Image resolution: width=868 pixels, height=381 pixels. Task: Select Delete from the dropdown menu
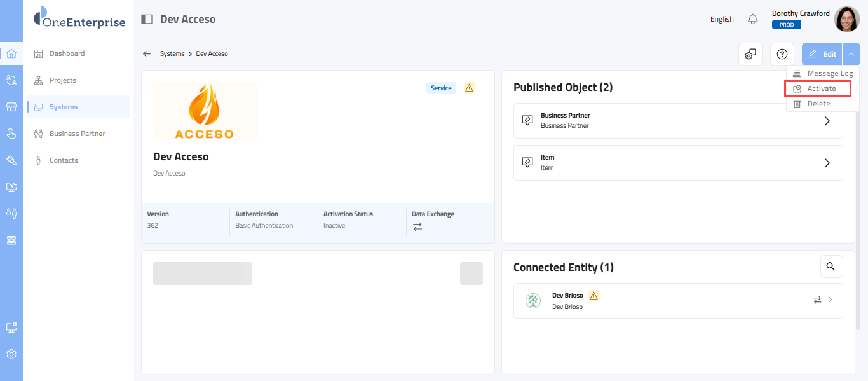818,104
